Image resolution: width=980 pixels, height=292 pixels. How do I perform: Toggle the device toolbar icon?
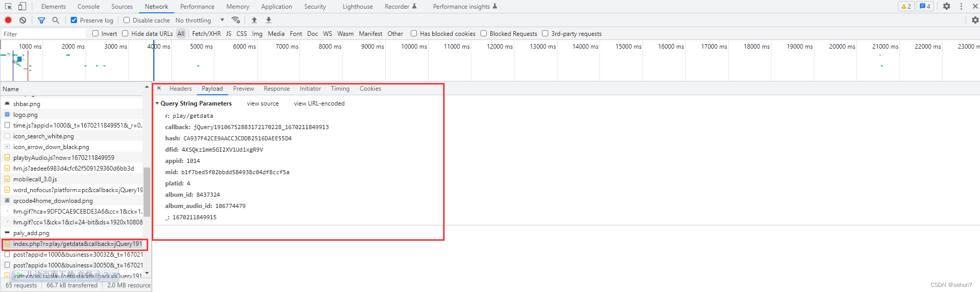pos(22,6)
